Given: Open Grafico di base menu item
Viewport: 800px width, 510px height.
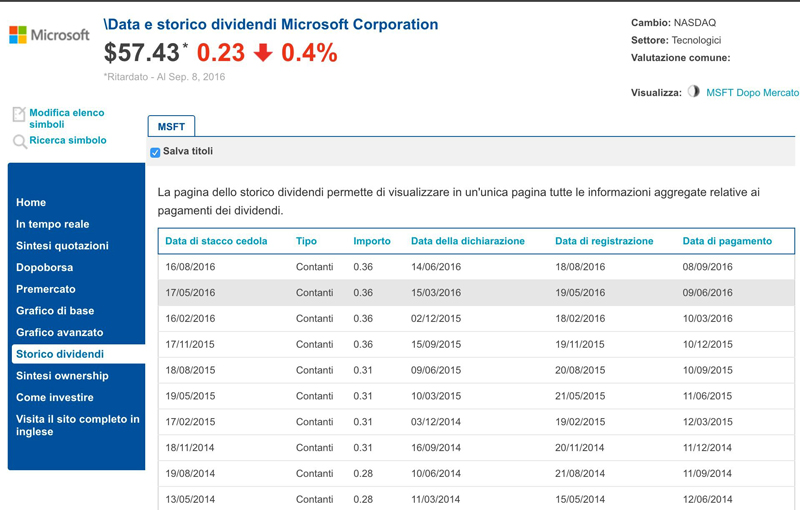Looking at the screenshot, I should 55,311.
